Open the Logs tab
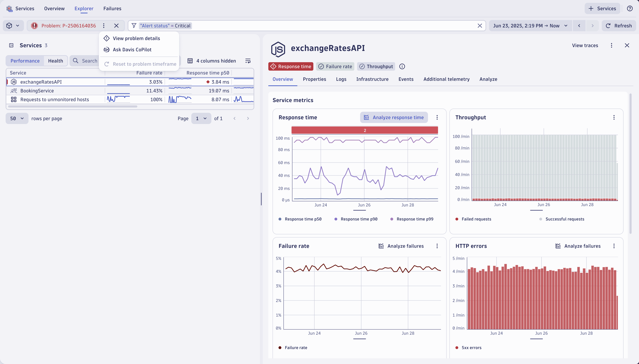This screenshot has height=364, width=639. pyautogui.click(x=341, y=79)
